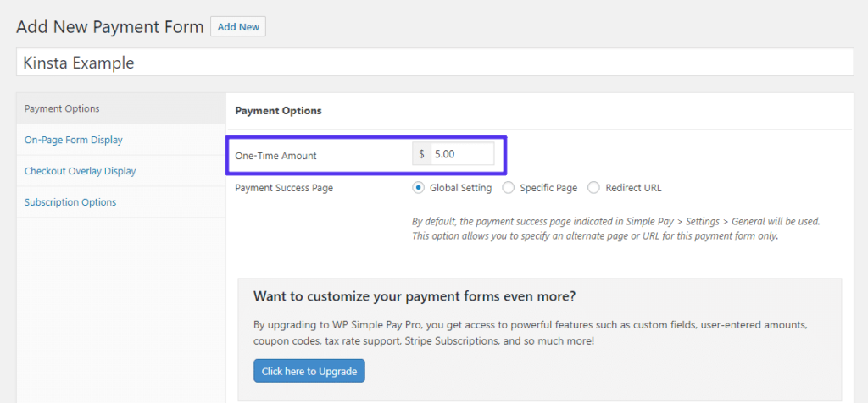Click the italic 'This option allows' help line

click(x=594, y=235)
